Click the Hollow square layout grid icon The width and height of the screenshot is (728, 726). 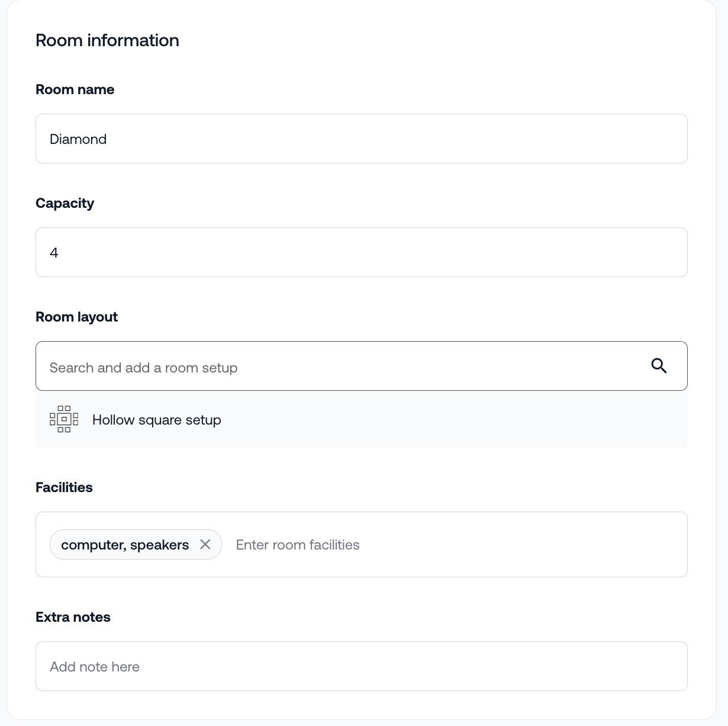[x=64, y=419]
